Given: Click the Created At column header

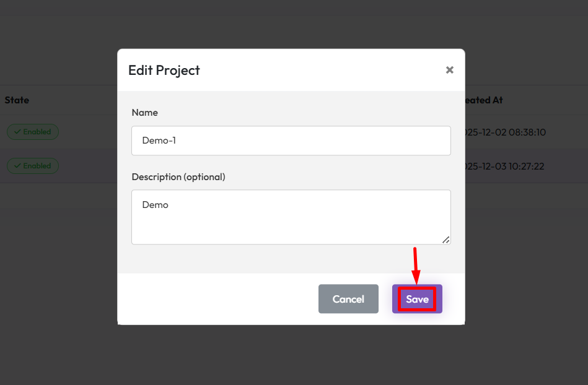Looking at the screenshot, I should click(x=483, y=100).
